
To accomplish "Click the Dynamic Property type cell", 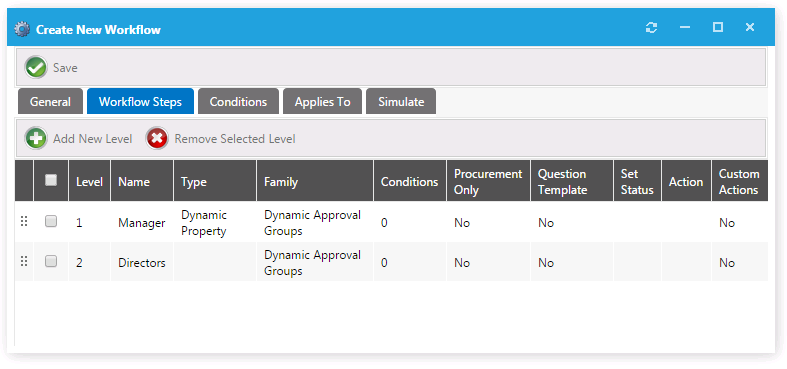I will (x=204, y=223).
